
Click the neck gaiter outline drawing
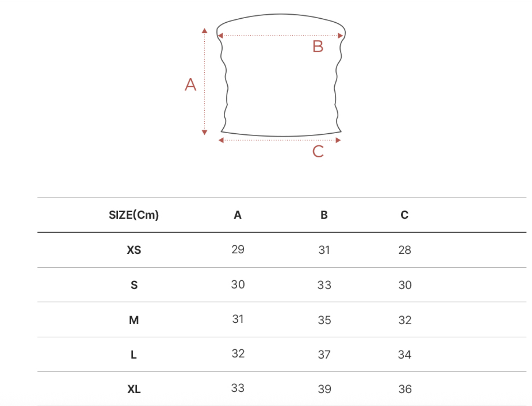[x=281, y=75]
